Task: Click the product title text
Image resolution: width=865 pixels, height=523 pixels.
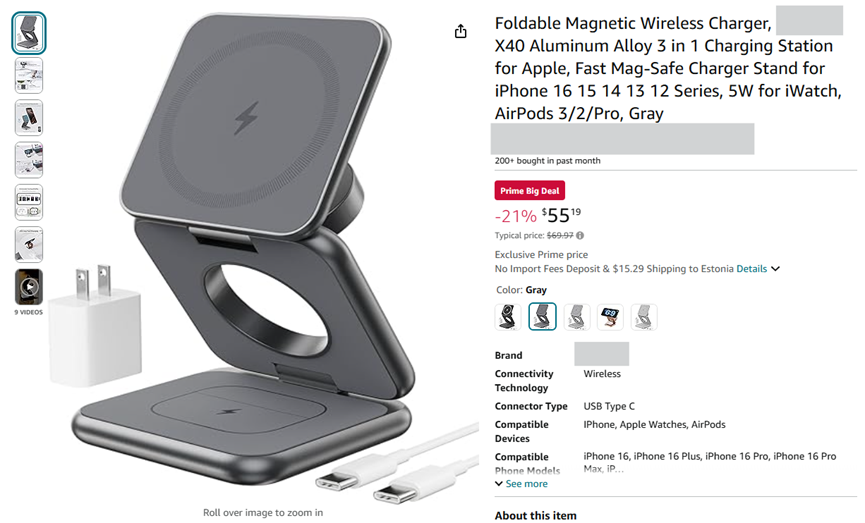Action: click(668, 68)
